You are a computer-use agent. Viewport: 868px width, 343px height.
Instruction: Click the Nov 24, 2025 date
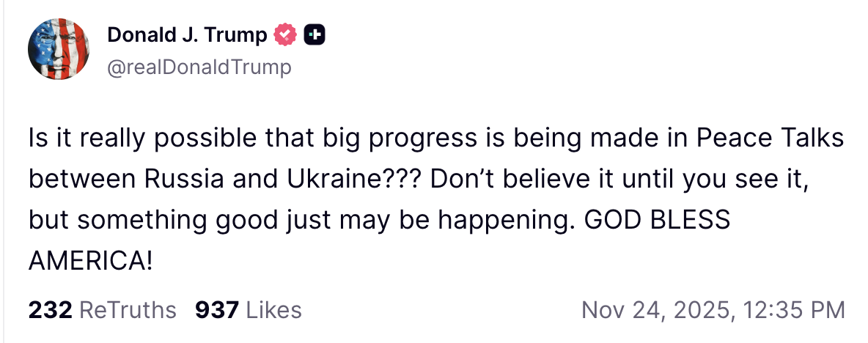coord(655,310)
